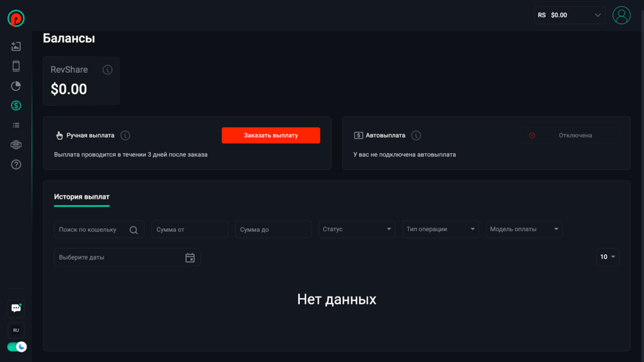Open the promo materials image icon in sidebar
The height and width of the screenshot is (362, 644).
(x=16, y=47)
